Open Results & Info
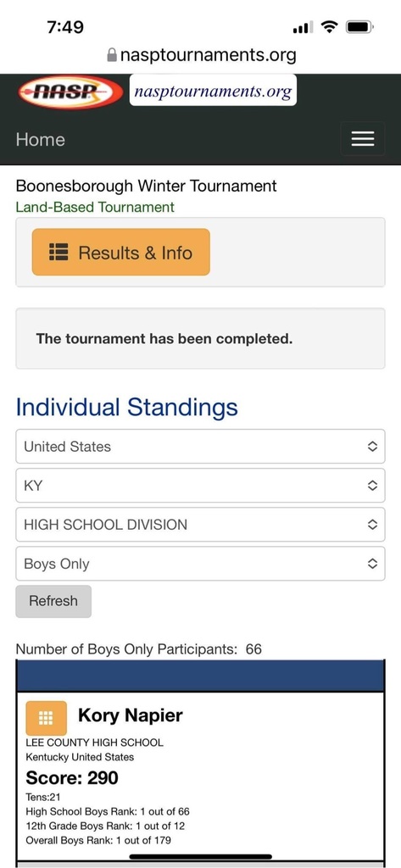 pyautogui.click(x=120, y=252)
